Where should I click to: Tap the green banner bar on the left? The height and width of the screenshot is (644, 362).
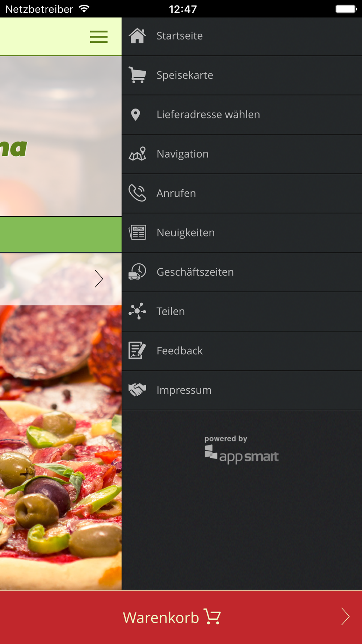pyautogui.click(x=61, y=234)
